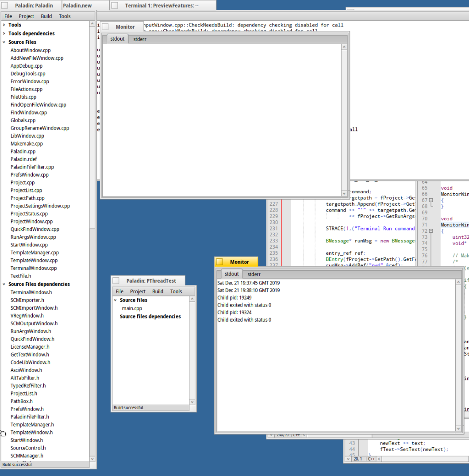This screenshot has height=476, width=469.
Task: Open File menu in Paladin: PThreadTest window
Action: tap(119, 292)
